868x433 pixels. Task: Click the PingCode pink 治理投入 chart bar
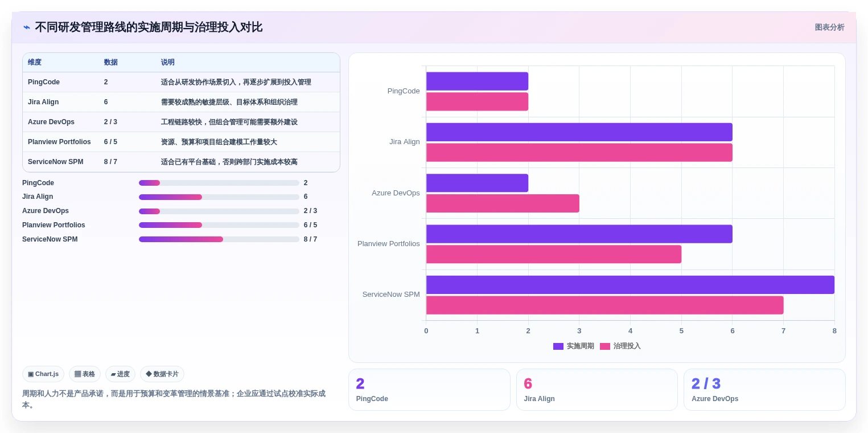477,101
